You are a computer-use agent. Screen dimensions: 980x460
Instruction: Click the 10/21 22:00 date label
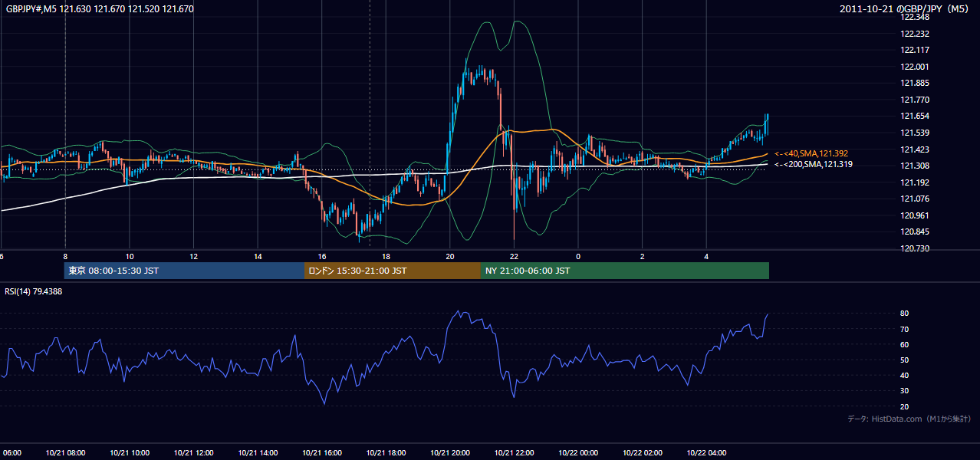tap(514, 452)
